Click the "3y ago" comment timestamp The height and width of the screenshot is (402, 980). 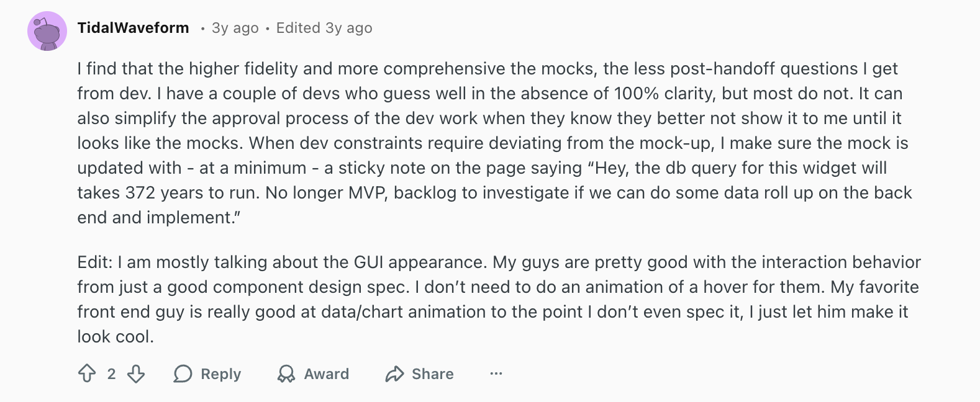click(x=235, y=28)
